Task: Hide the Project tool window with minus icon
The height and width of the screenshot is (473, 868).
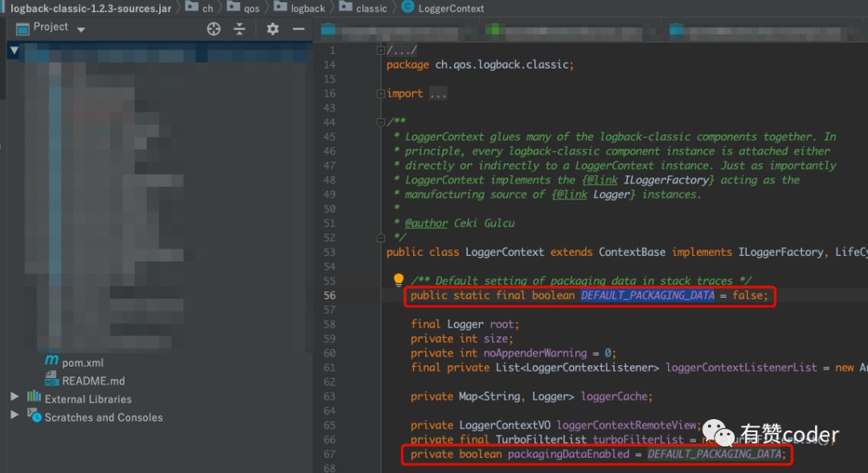Action: tap(298, 29)
